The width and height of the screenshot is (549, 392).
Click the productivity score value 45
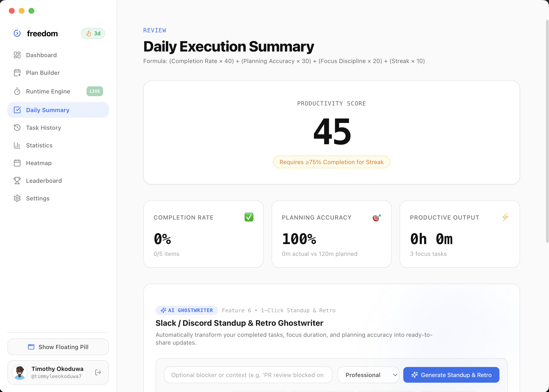(x=332, y=131)
